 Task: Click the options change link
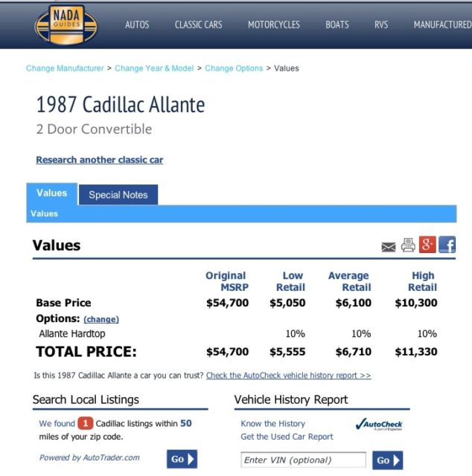pyautogui.click(x=101, y=319)
